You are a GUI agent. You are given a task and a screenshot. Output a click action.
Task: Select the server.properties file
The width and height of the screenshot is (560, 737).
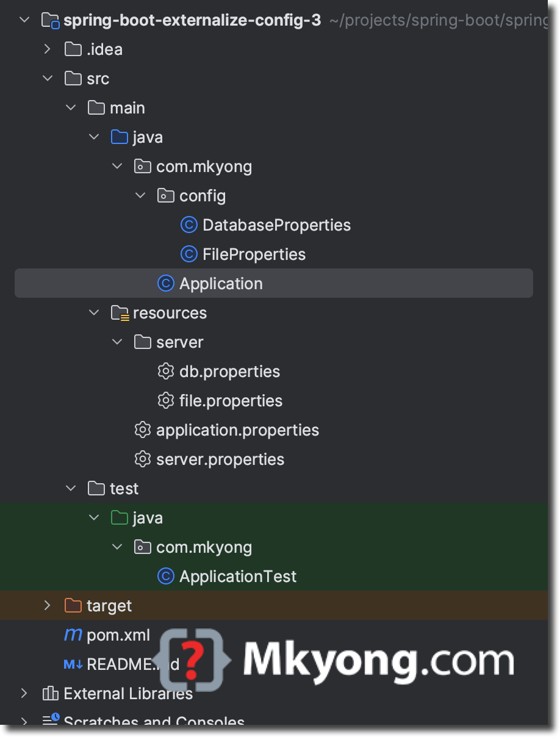pyautogui.click(x=220, y=459)
